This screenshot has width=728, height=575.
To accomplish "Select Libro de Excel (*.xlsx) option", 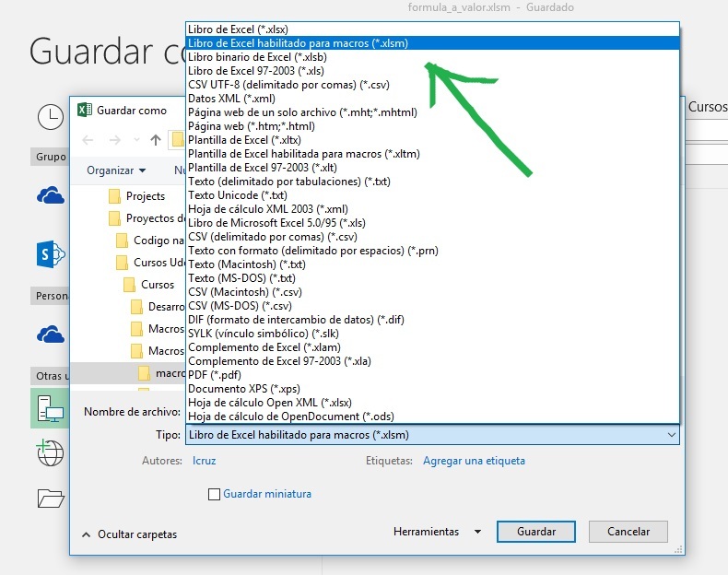I will (432, 29).
